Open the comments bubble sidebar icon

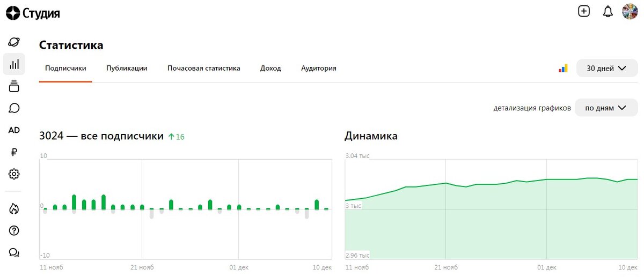click(x=14, y=108)
